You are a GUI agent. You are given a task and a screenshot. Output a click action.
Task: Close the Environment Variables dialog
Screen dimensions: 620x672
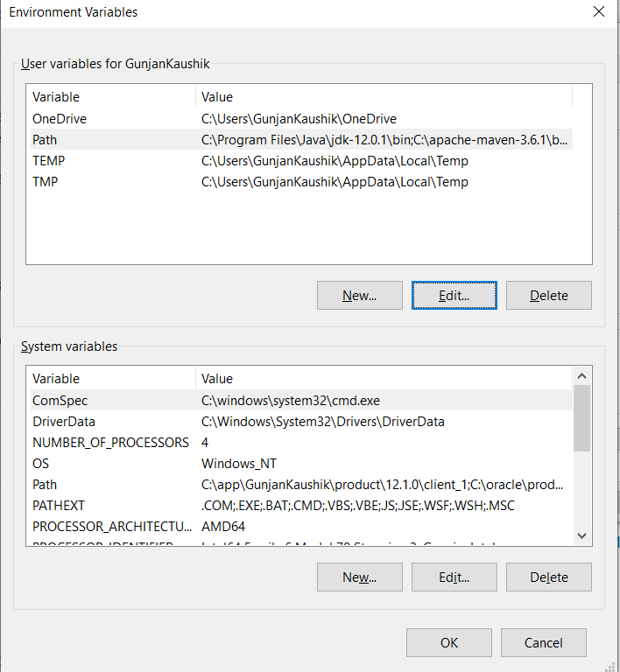coord(599,12)
